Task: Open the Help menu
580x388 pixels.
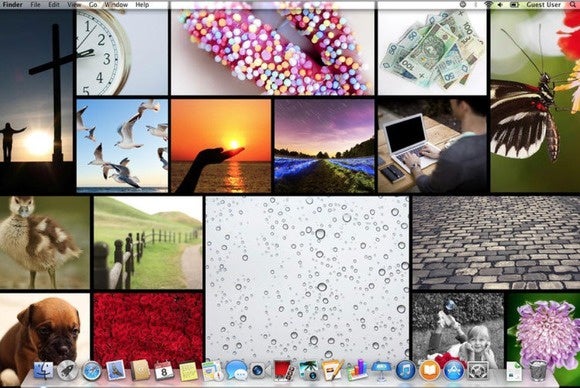Action: pyautogui.click(x=142, y=5)
